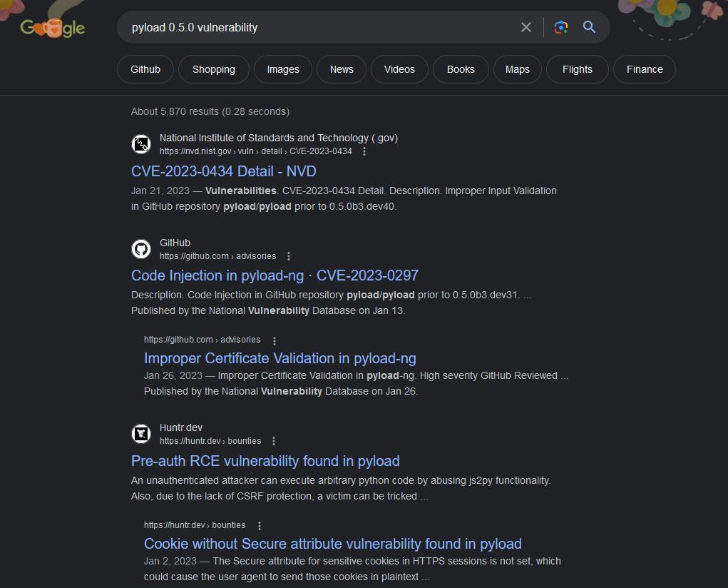Open more options for Code Injection result
728x588 pixels.
pyautogui.click(x=289, y=256)
